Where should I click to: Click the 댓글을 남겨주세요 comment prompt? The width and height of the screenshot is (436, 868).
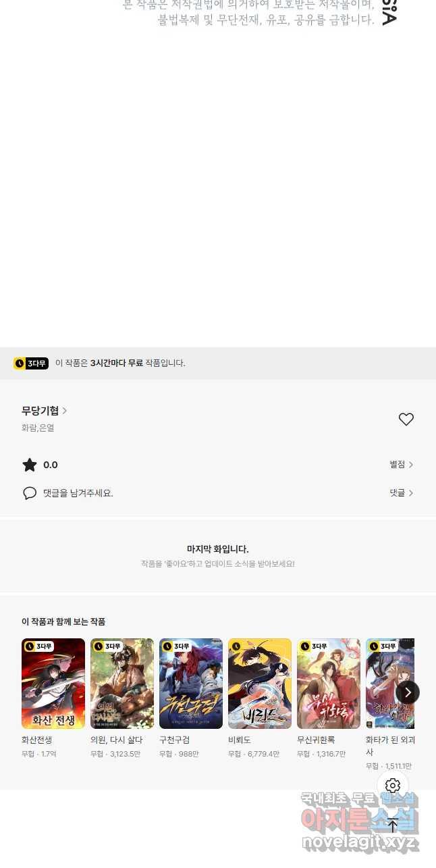tap(78, 493)
